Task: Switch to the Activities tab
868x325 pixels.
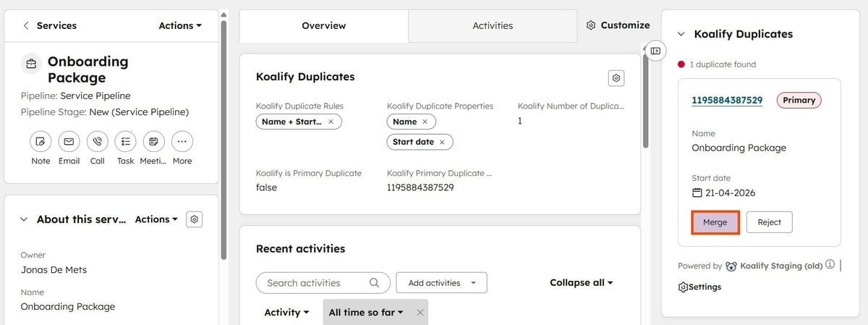Action: point(493,25)
